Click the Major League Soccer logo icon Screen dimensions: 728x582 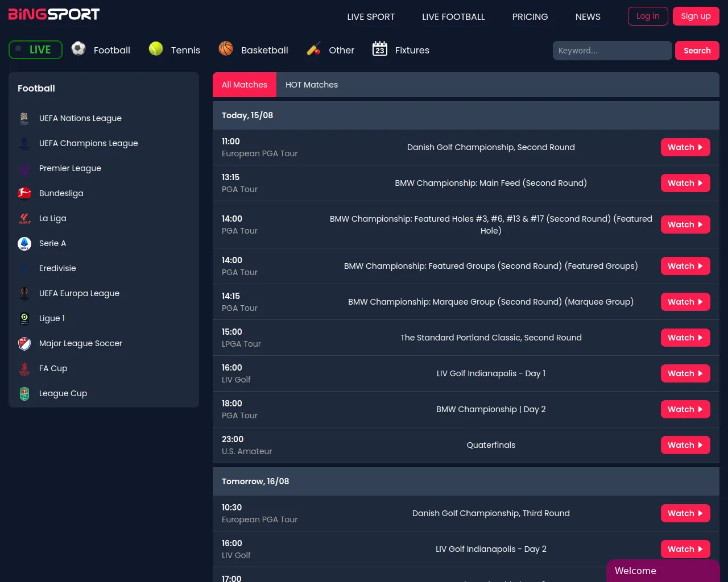pos(24,343)
